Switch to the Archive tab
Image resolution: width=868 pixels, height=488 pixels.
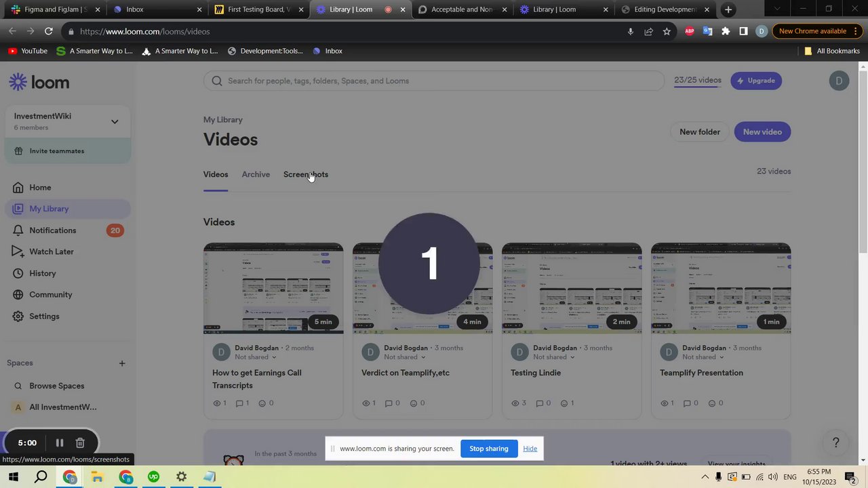(256, 175)
